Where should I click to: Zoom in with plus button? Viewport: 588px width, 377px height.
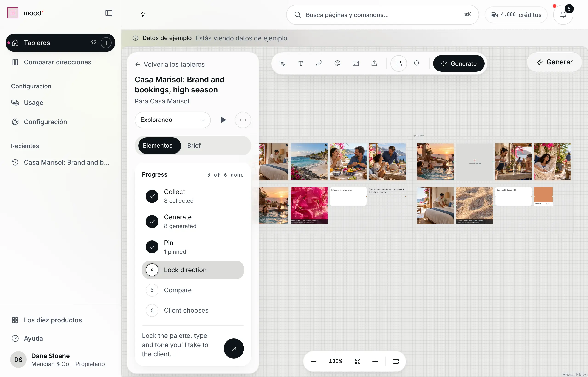pyautogui.click(x=375, y=361)
